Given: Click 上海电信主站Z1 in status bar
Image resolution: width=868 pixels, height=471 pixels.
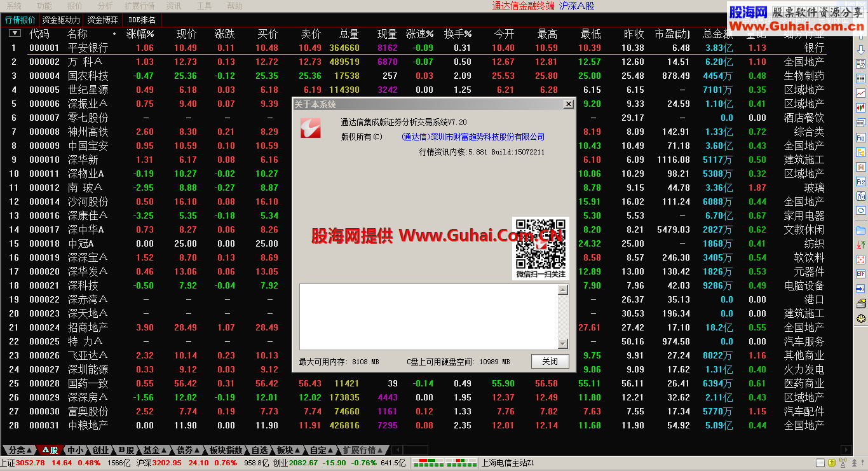Looking at the screenshot, I should pyautogui.click(x=508, y=463).
